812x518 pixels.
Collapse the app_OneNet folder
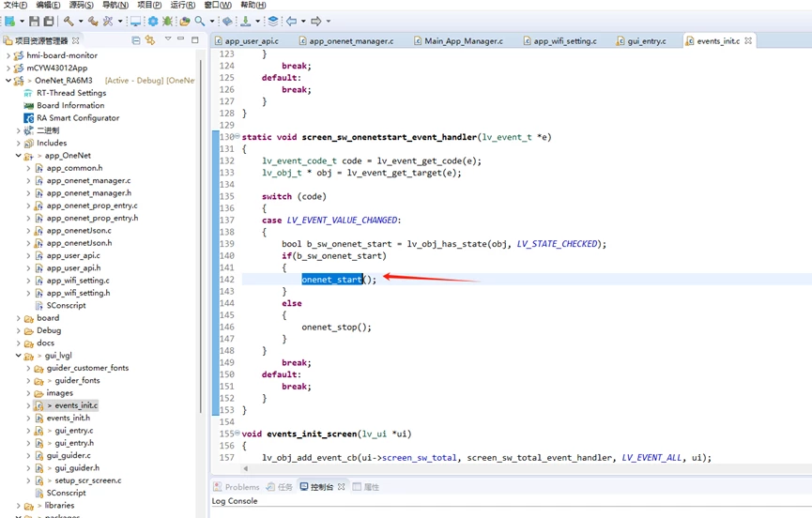[x=18, y=155]
